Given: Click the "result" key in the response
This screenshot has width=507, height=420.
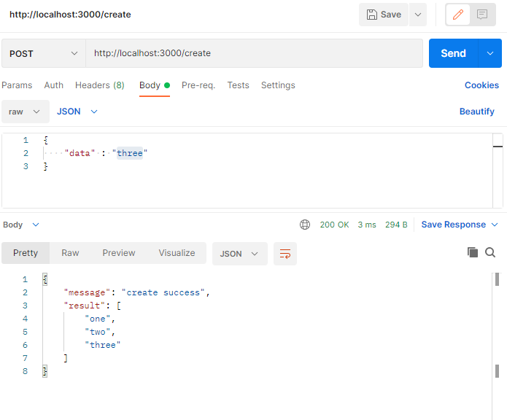Looking at the screenshot, I should [85, 306].
